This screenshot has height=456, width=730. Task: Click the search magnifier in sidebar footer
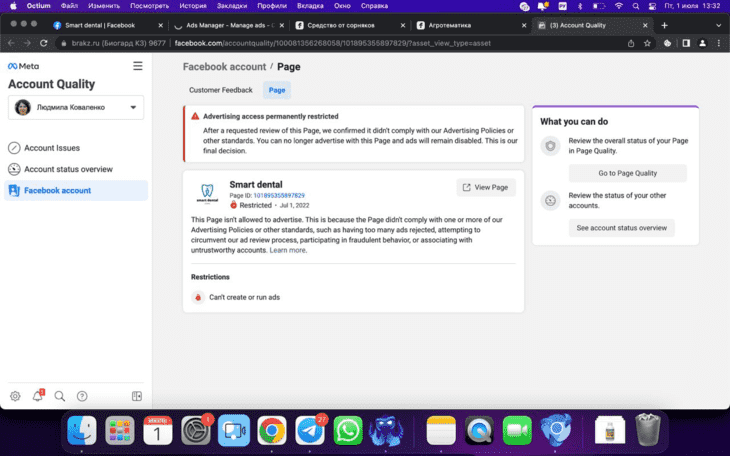coord(60,396)
